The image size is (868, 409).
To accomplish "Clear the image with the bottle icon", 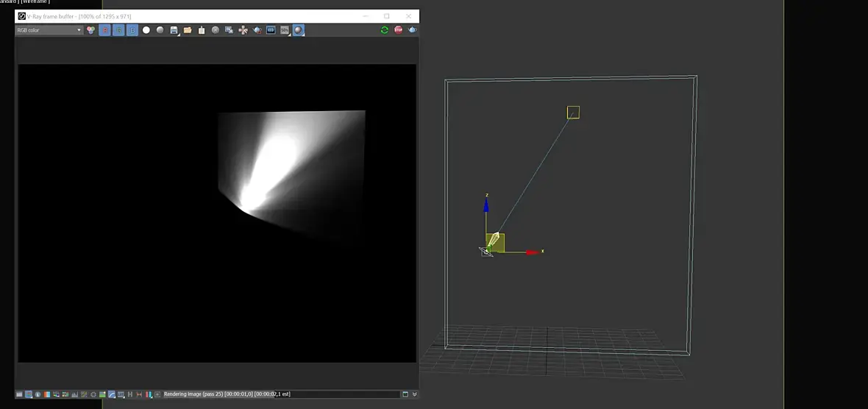I will coord(202,30).
